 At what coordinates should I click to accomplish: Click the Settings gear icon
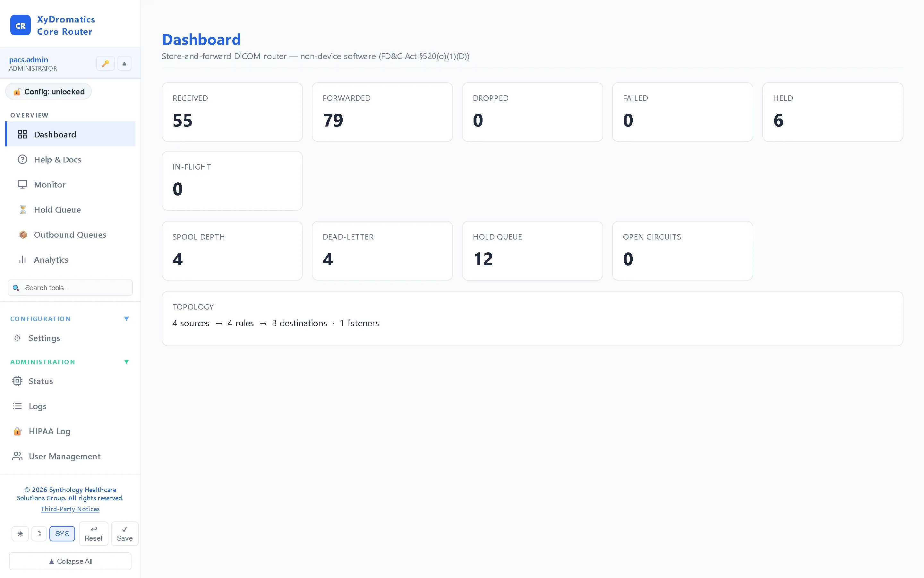[17, 338]
